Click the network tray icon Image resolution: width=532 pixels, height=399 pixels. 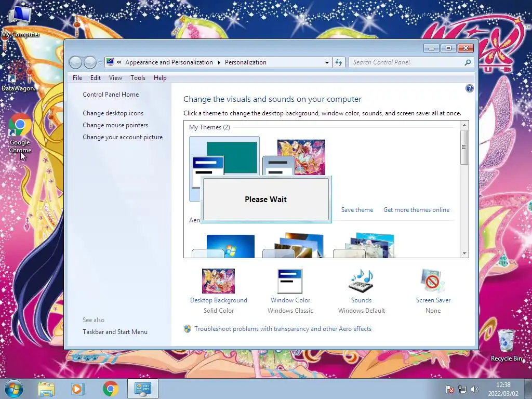pyautogui.click(x=462, y=389)
